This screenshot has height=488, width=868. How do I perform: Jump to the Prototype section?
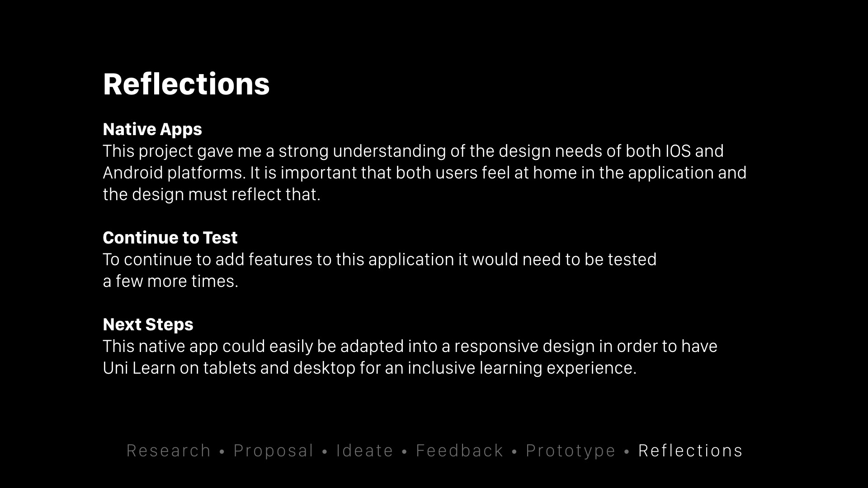tap(571, 450)
